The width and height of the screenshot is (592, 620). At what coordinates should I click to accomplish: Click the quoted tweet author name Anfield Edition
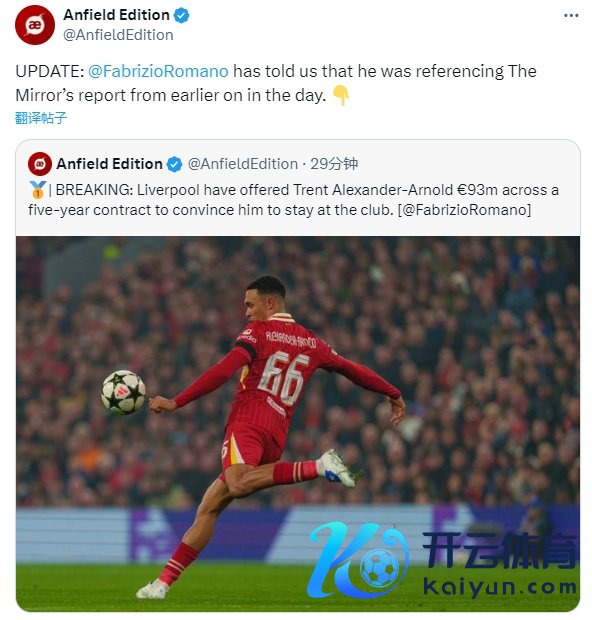(x=109, y=164)
